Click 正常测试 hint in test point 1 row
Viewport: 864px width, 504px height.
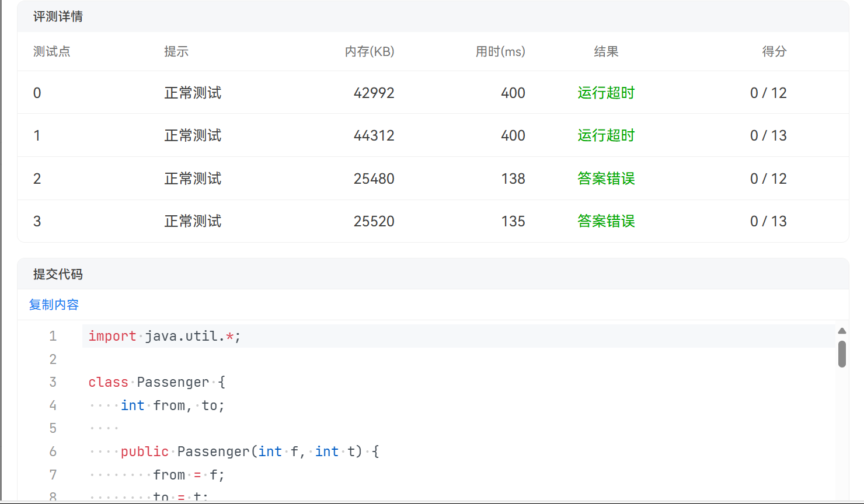tap(193, 135)
